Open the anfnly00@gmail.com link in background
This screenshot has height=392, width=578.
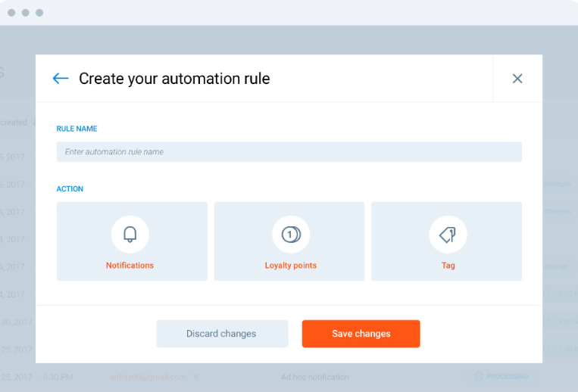[148, 377]
